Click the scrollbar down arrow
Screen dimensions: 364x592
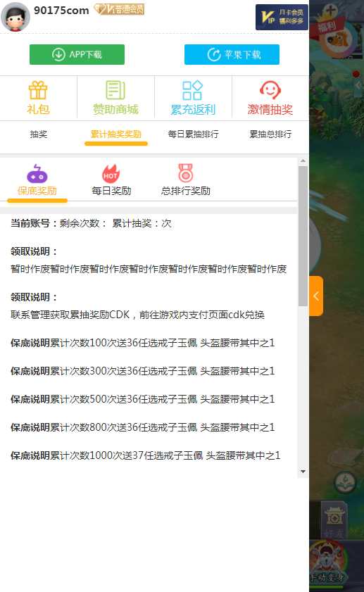303,471
